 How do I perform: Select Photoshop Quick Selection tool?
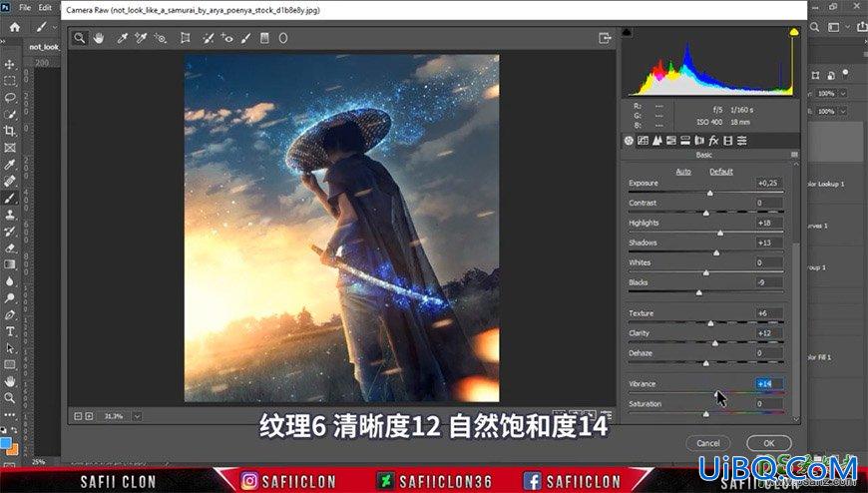coord(9,114)
